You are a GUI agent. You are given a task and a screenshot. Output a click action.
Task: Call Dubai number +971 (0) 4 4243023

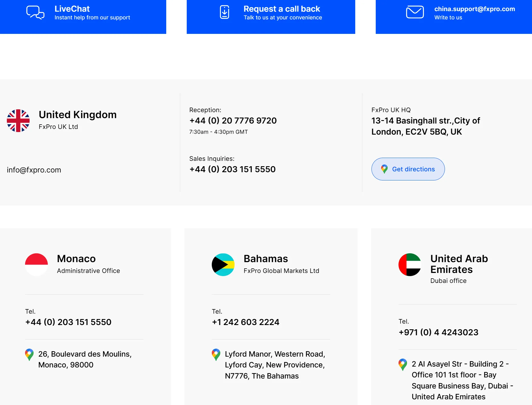coord(438,332)
